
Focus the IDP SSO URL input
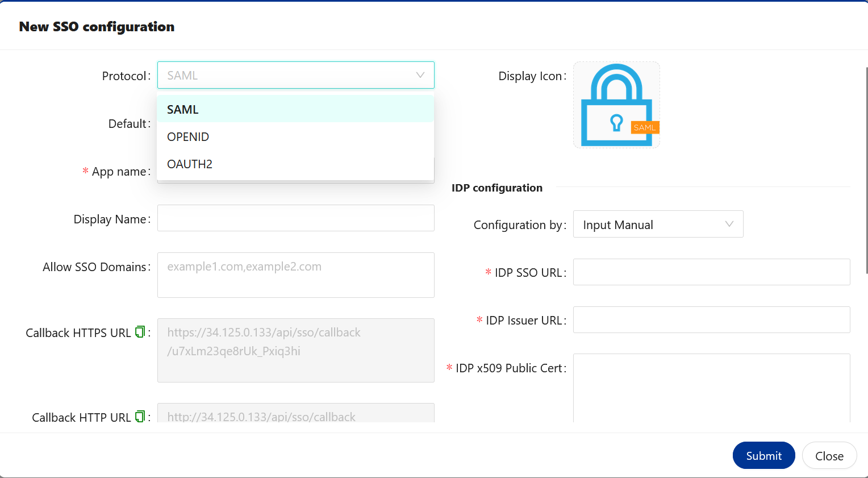[711, 272]
